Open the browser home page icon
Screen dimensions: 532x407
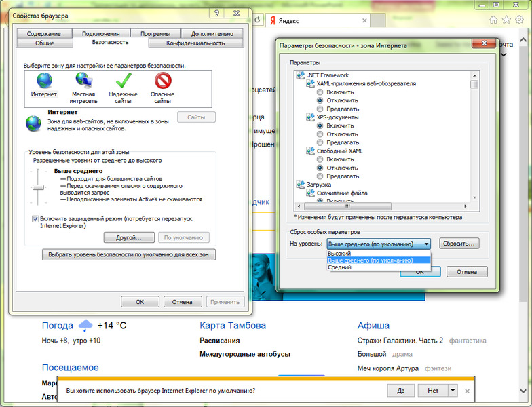493,20
